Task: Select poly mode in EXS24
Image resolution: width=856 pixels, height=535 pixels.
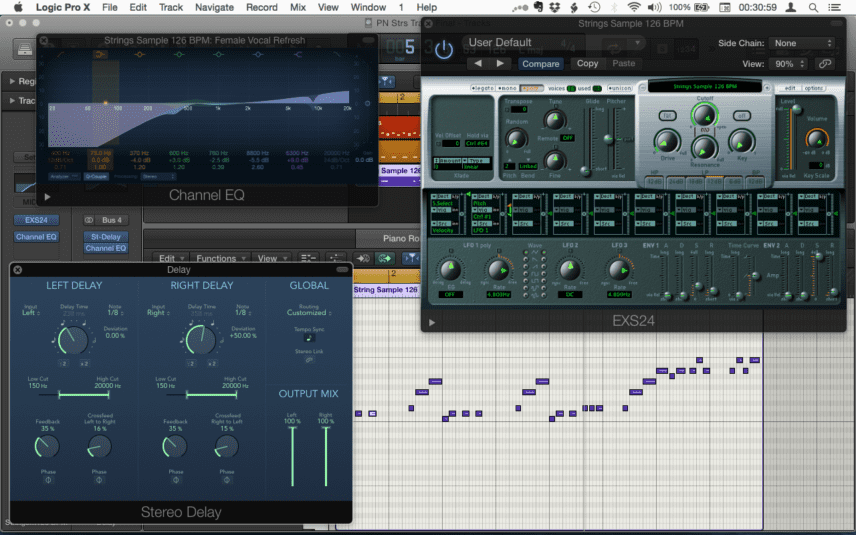Action: 531,88
